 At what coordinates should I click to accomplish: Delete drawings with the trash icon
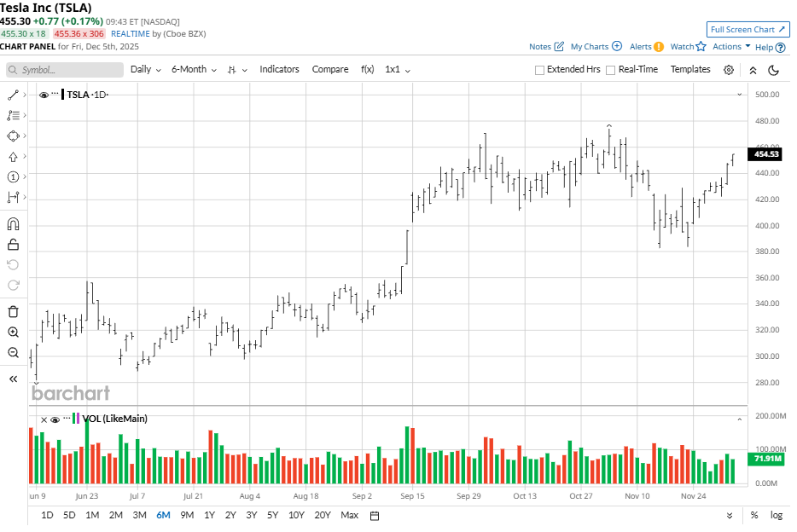click(13, 312)
